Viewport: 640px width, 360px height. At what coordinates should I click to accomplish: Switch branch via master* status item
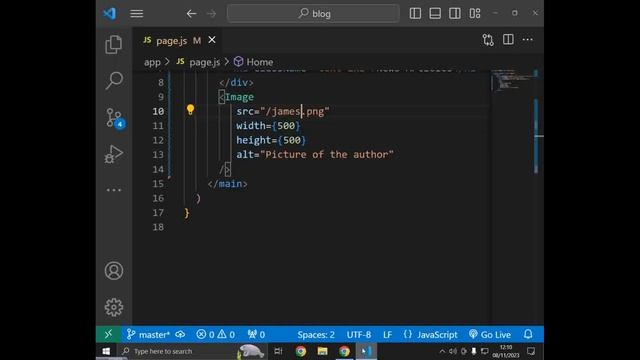148,335
